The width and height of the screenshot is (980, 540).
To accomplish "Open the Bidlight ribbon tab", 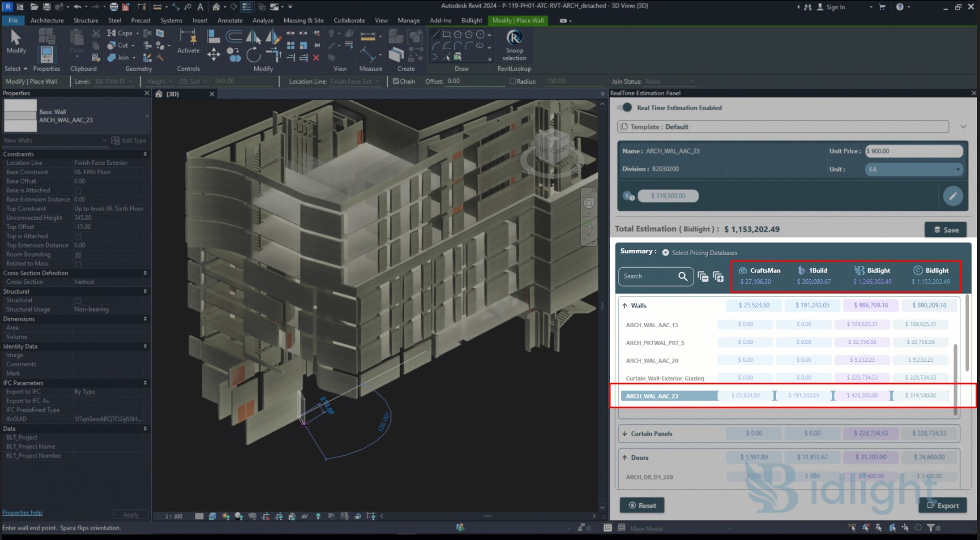I will [x=471, y=20].
